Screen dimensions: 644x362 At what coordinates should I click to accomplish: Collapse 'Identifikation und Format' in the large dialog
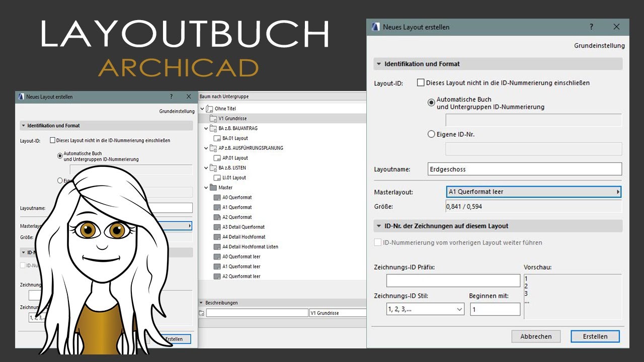point(378,64)
